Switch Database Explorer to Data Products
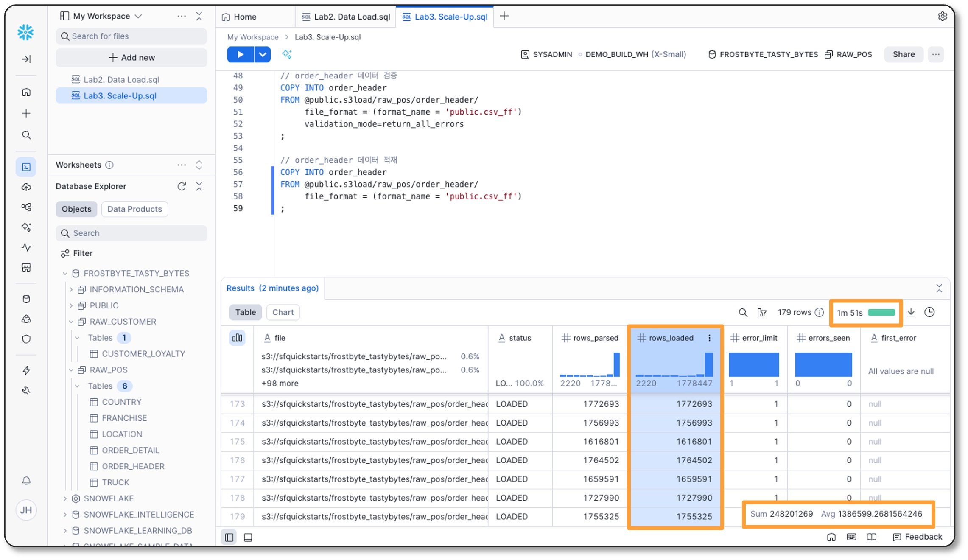Screen dimensions: 968x560 [134, 209]
